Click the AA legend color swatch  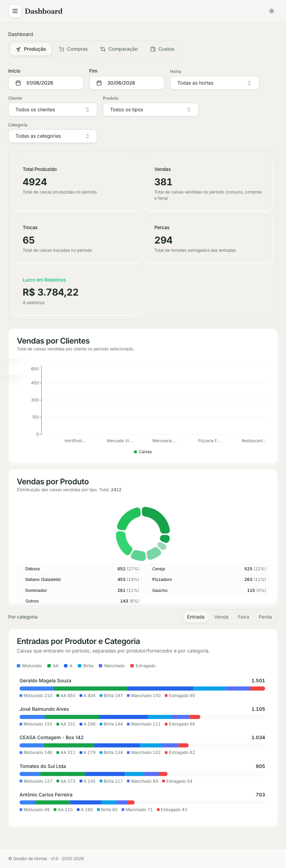(49, 666)
